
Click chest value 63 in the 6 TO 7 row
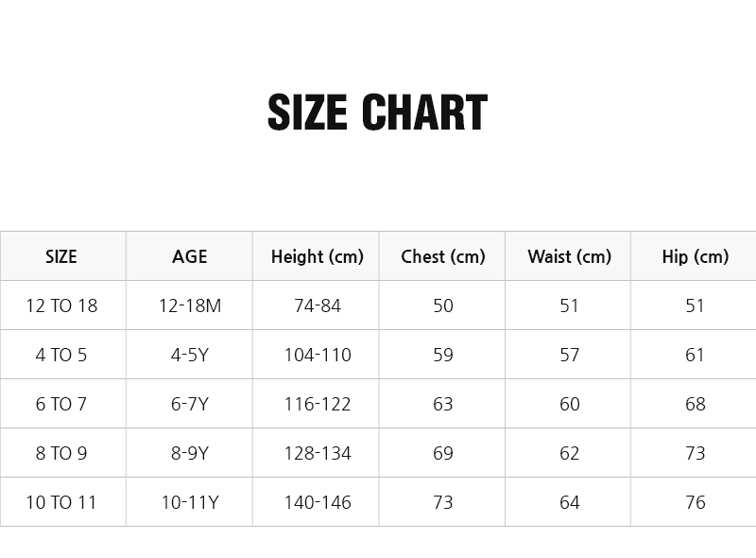pos(443,404)
